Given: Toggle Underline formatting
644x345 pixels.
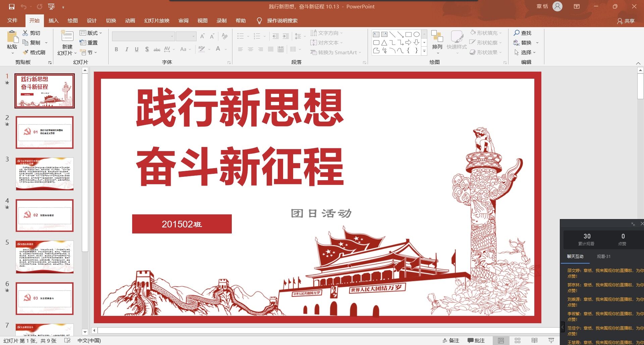Looking at the screenshot, I should (x=137, y=49).
